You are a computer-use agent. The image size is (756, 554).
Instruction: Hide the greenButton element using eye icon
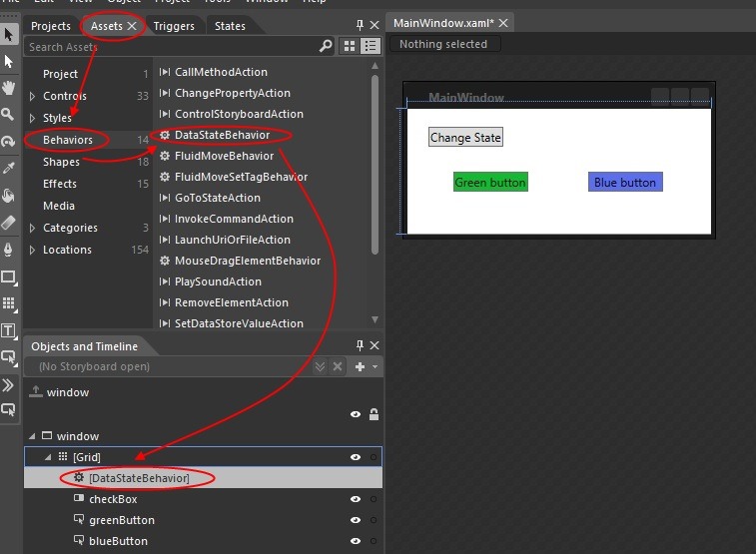click(355, 520)
